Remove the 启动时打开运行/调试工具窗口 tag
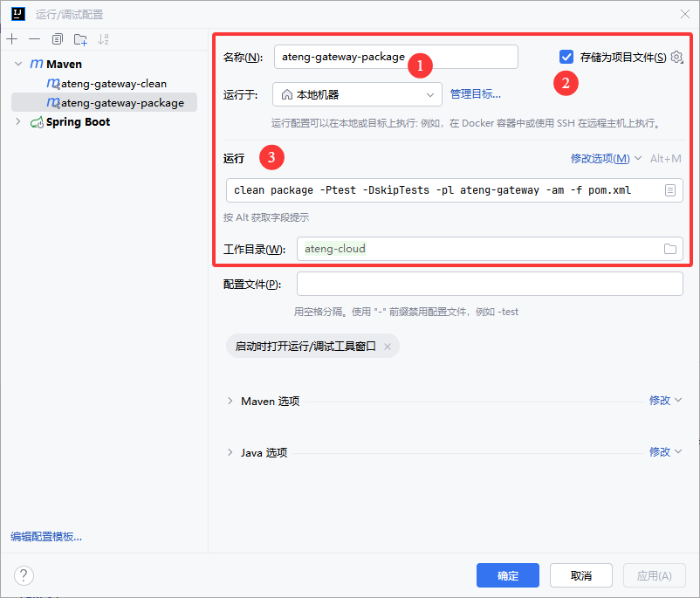Viewport: 700px width, 598px height. (x=387, y=347)
